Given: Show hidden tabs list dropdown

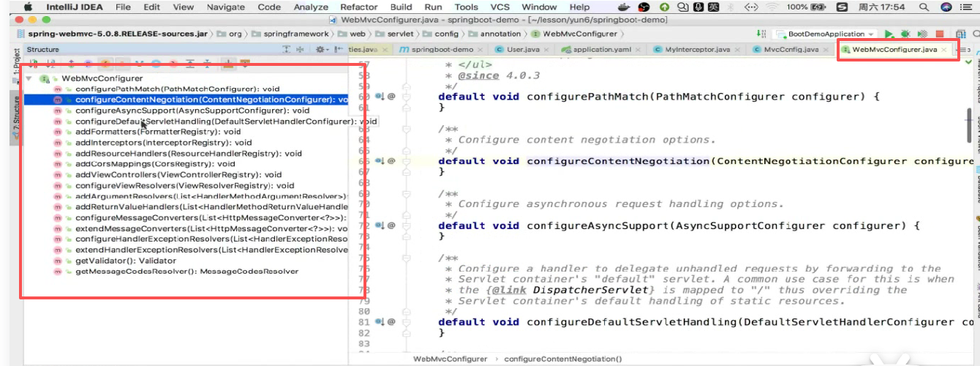Looking at the screenshot, I should coord(964,50).
